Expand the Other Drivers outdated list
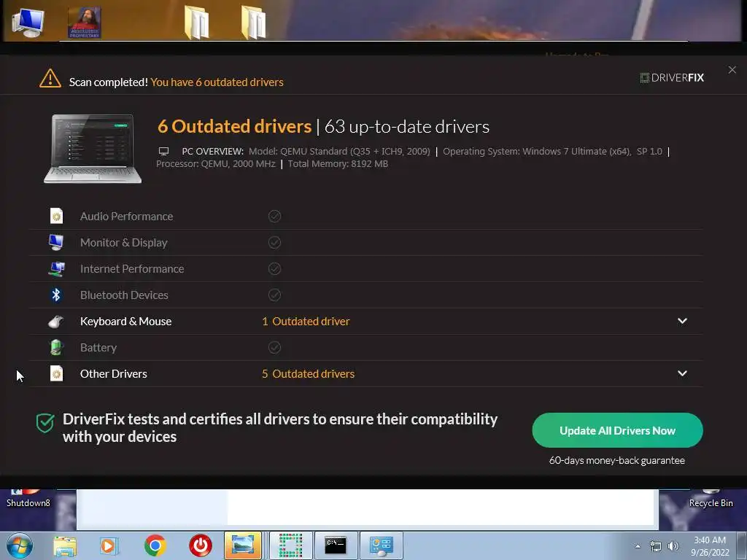Image resolution: width=747 pixels, height=560 pixels. (682, 373)
